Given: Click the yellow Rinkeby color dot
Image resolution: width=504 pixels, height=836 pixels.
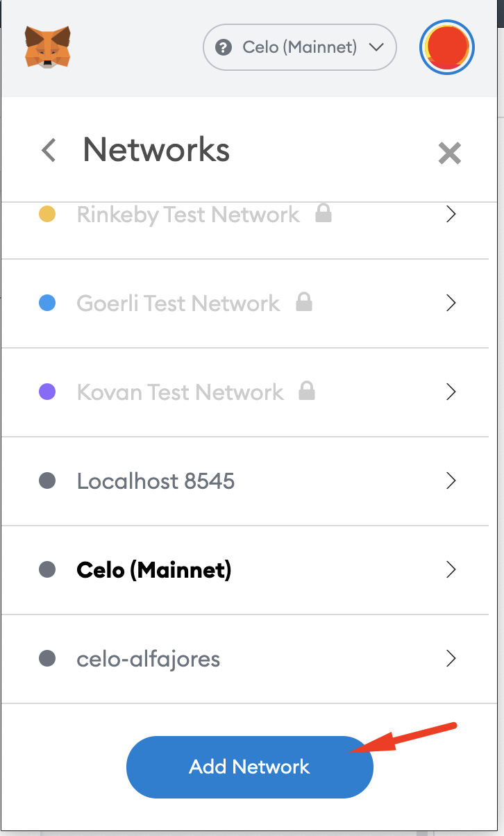Looking at the screenshot, I should point(47,214).
